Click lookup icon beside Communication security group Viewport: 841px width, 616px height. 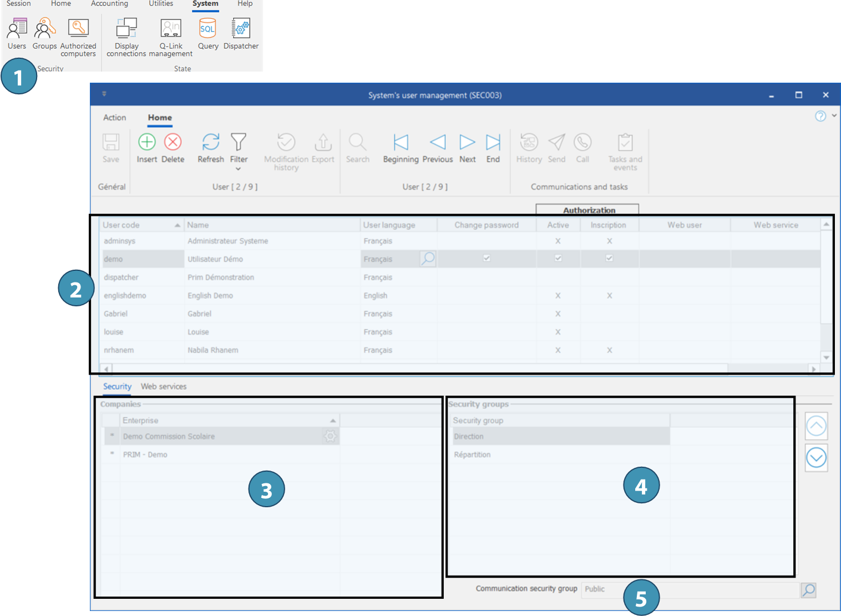tap(809, 590)
